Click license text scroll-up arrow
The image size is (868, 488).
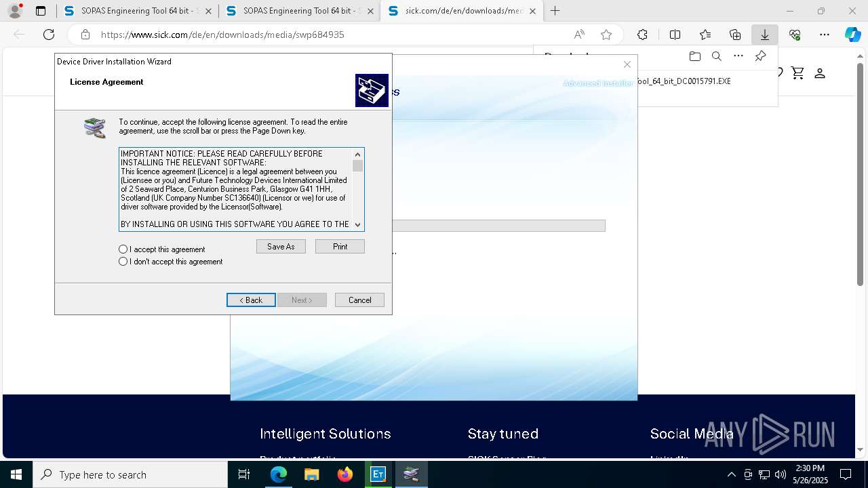pos(358,154)
